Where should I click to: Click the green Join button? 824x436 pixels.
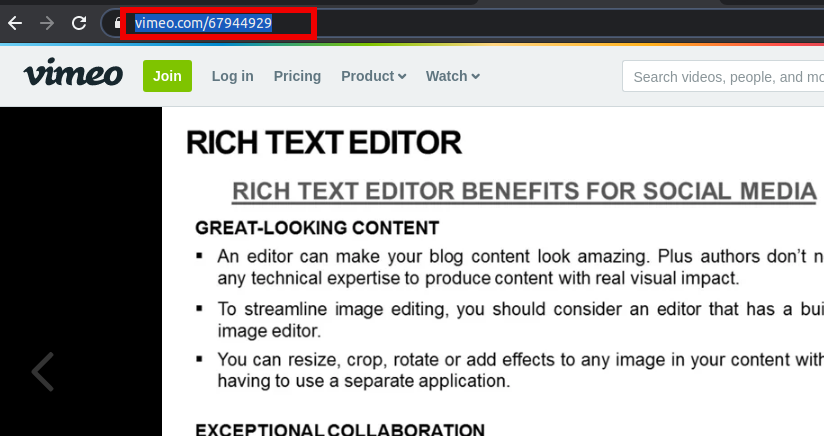pyautogui.click(x=167, y=76)
